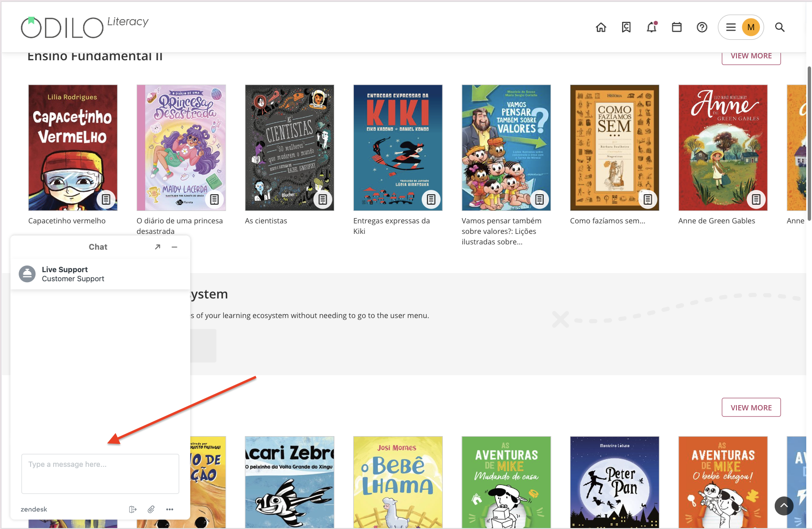Viewport: 812px width, 529px height.
Task: Click the lower View More button
Action: pyautogui.click(x=751, y=408)
